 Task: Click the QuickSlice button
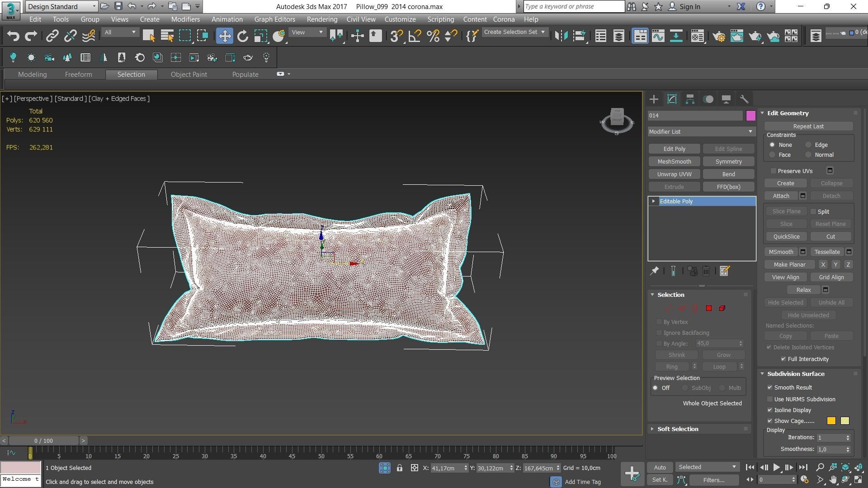tap(786, 236)
